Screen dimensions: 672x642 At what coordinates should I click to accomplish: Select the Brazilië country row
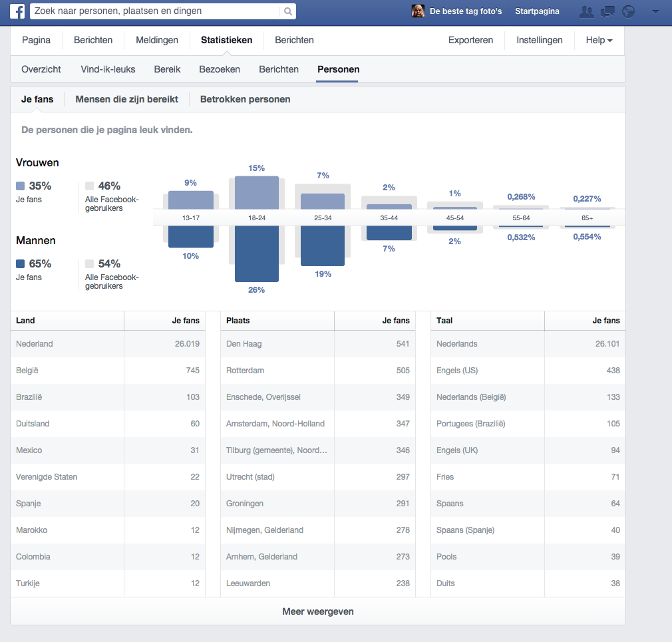[x=108, y=397]
